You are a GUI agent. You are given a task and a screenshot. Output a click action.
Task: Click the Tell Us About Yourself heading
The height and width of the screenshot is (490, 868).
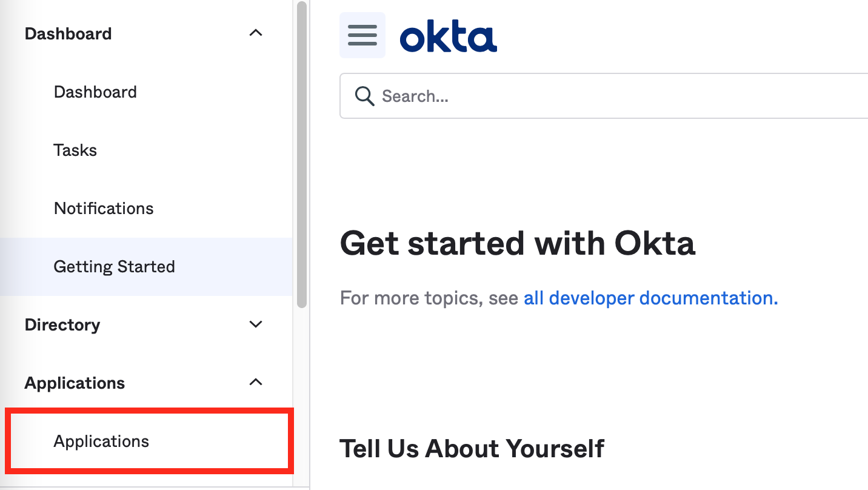coord(472,449)
